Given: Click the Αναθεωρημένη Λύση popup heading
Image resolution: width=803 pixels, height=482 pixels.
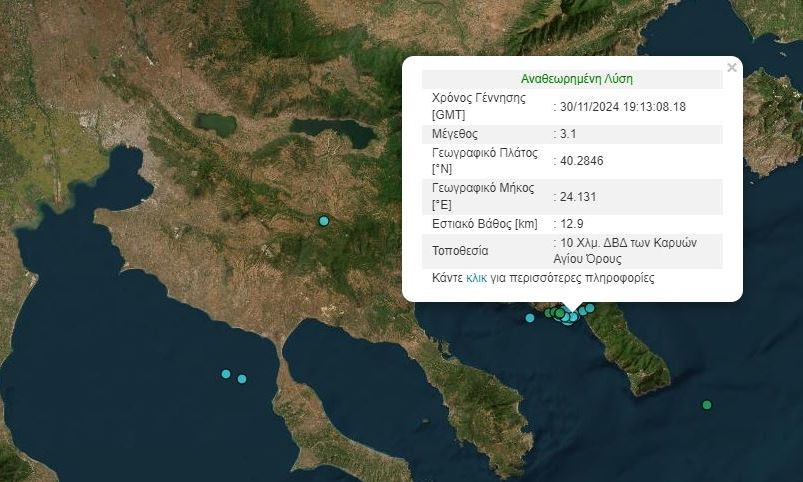Looking at the screenshot, I should pyautogui.click(x=576, y=79).
